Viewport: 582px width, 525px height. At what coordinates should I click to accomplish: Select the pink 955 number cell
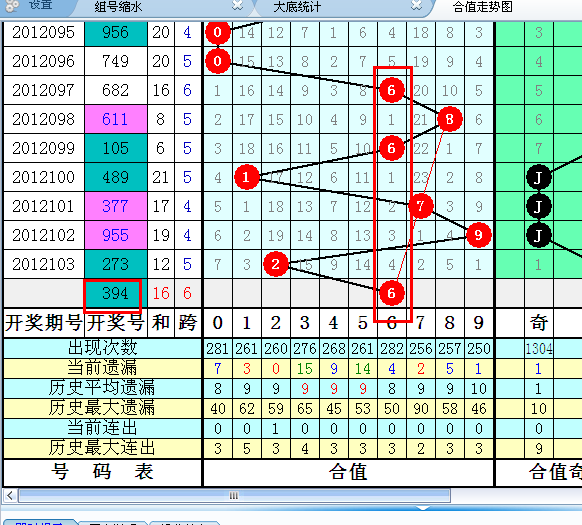coord(116,235)
